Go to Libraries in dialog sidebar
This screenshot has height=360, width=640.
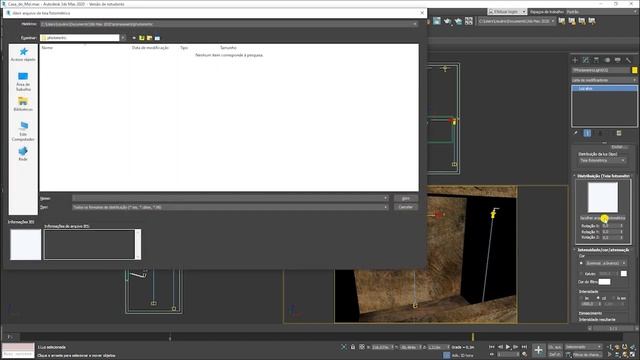[23, 104]
